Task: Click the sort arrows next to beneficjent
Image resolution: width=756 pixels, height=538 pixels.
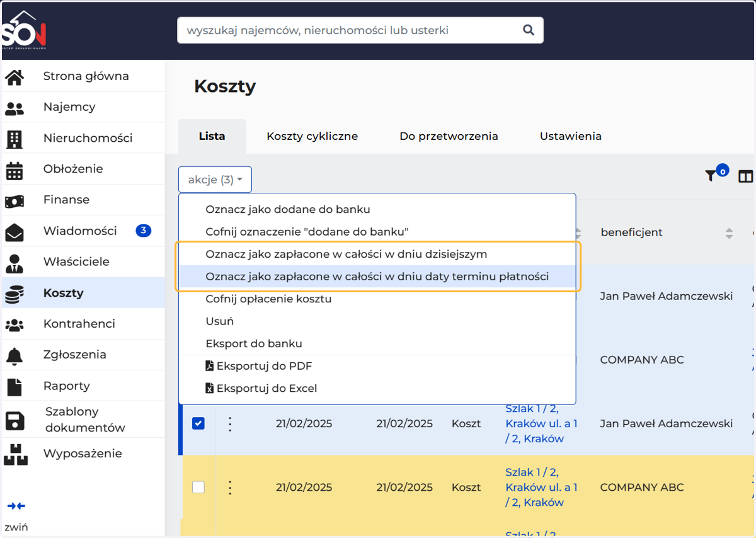Action: pos(729,233)
